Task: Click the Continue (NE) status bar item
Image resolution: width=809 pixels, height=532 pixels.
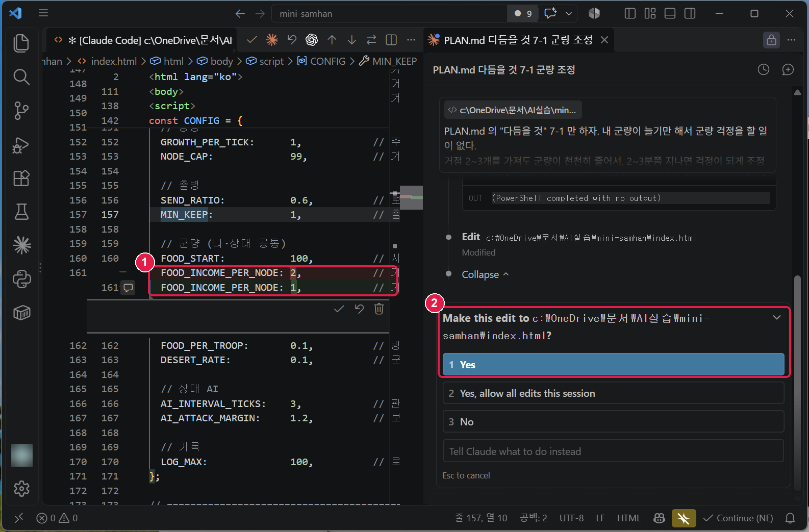Action: pos(738,518)
